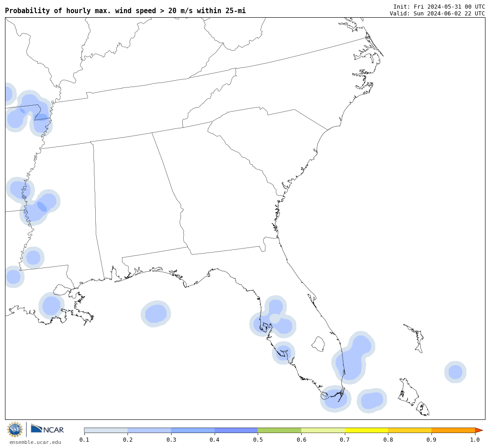Click the 0.6–0.7 pale yellow-green colorbar segment
The image size is (490, 448).
pos(323,430)
